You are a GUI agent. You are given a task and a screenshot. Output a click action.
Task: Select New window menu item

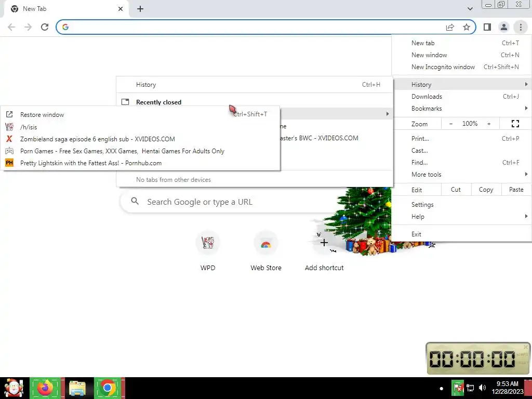[x=461, y=55]
